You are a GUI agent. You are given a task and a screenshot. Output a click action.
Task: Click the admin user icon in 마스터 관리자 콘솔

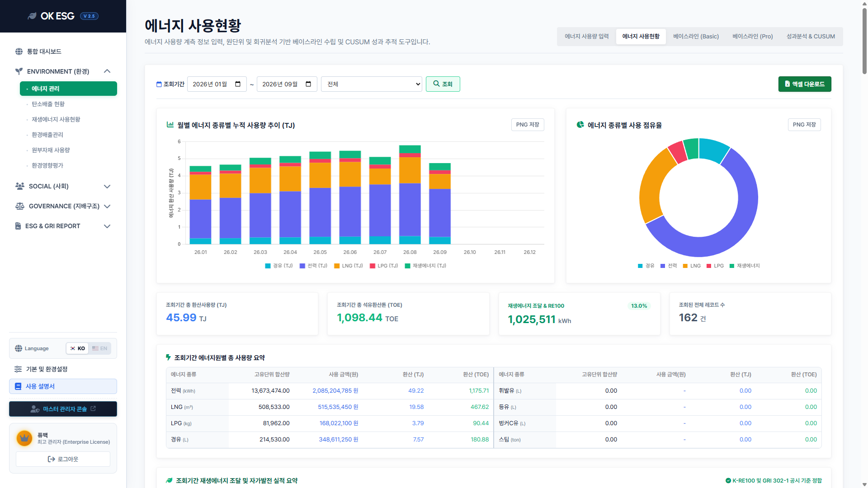pyautogui.click(x=35, y=409)
